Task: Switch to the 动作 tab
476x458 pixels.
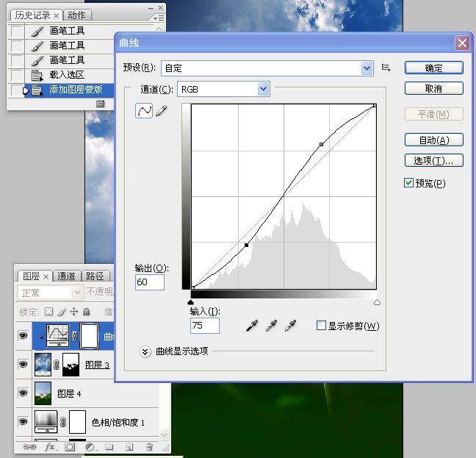Action: pos(77,15)
